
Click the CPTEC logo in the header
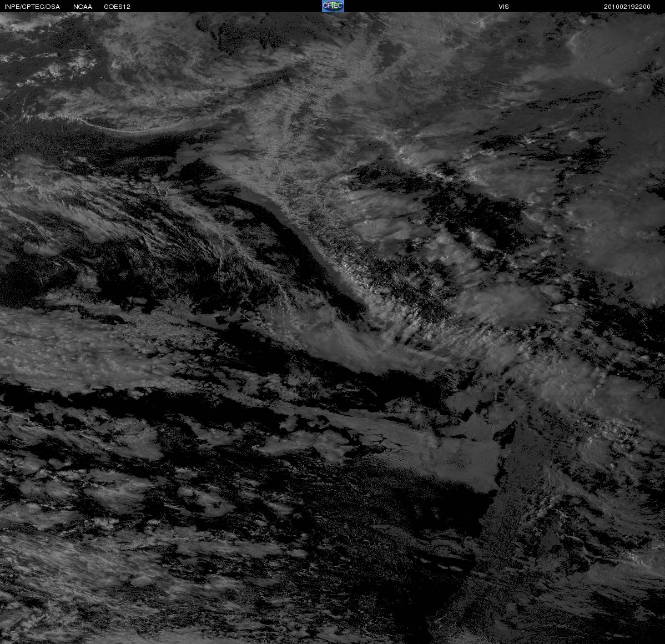pyautogui.click(x=332, y=6)
